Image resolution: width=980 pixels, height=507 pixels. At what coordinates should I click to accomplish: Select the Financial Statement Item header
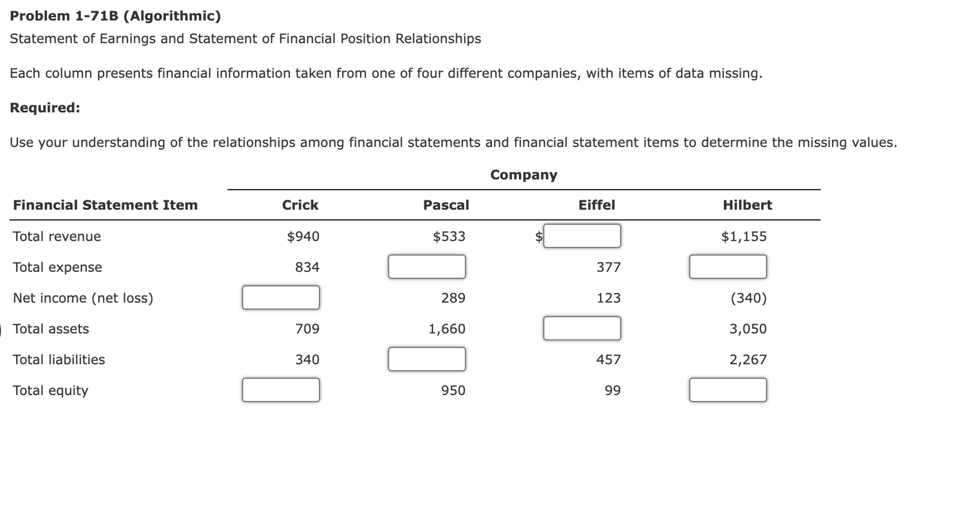[x=105, y=205]
